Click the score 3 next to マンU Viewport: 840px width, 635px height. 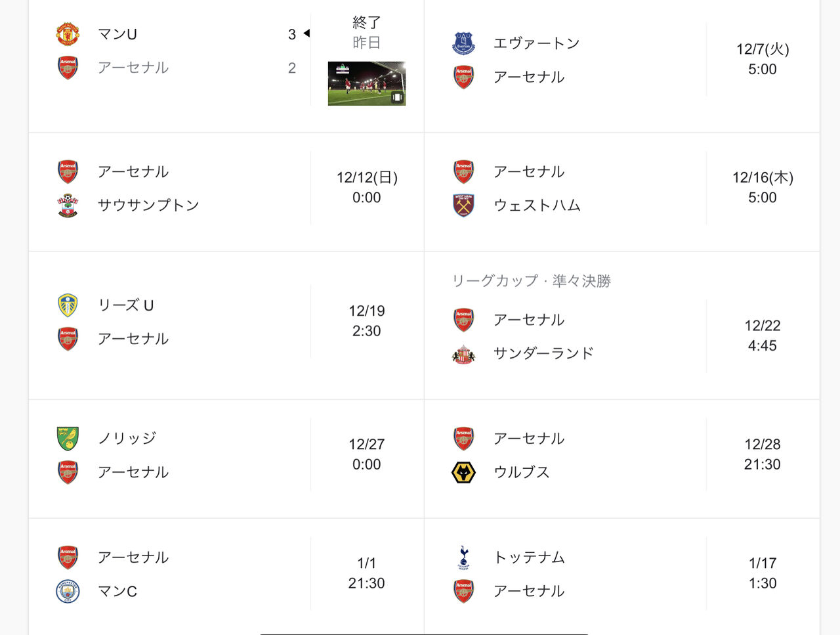click(291, 34)
